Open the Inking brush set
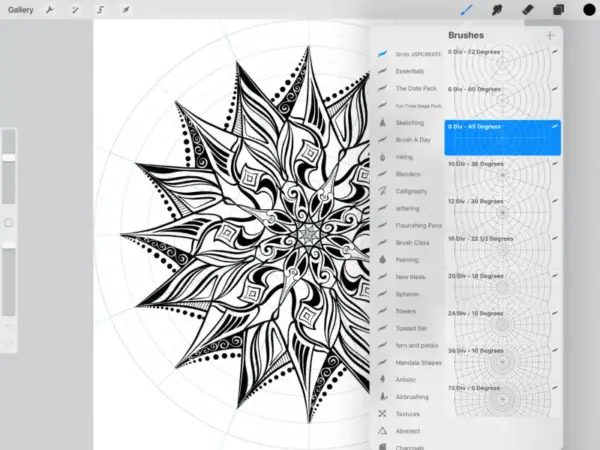 pos(409,157)
